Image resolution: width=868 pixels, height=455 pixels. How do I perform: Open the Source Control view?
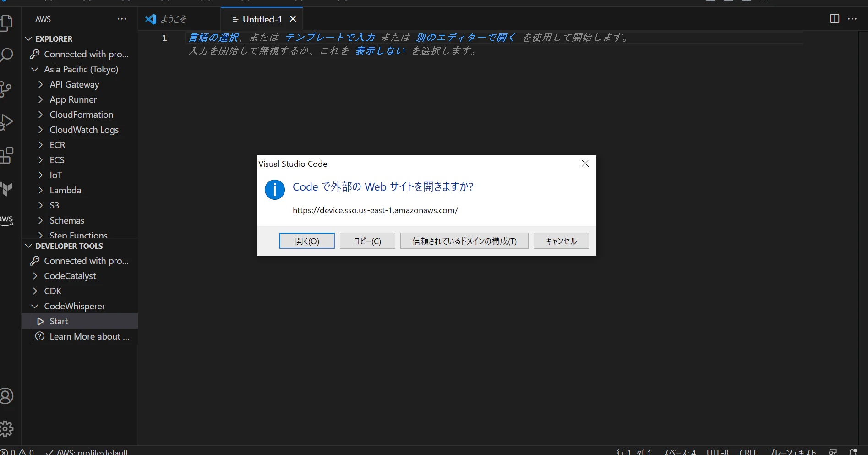[x=7, y=89]
